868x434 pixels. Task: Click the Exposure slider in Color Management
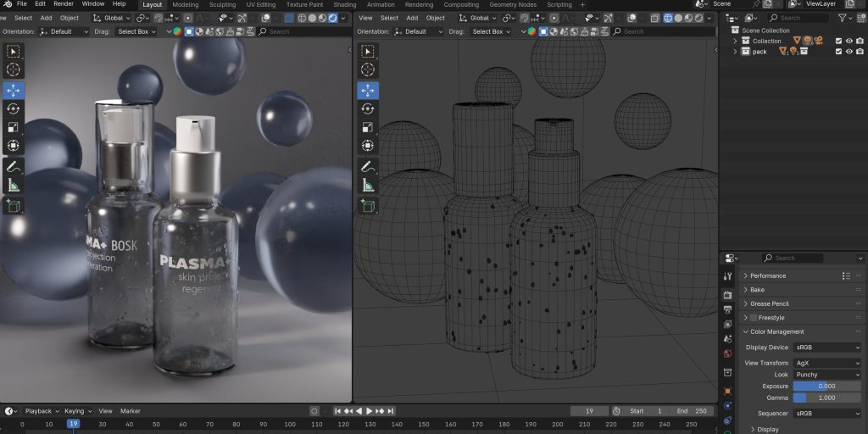827,387
